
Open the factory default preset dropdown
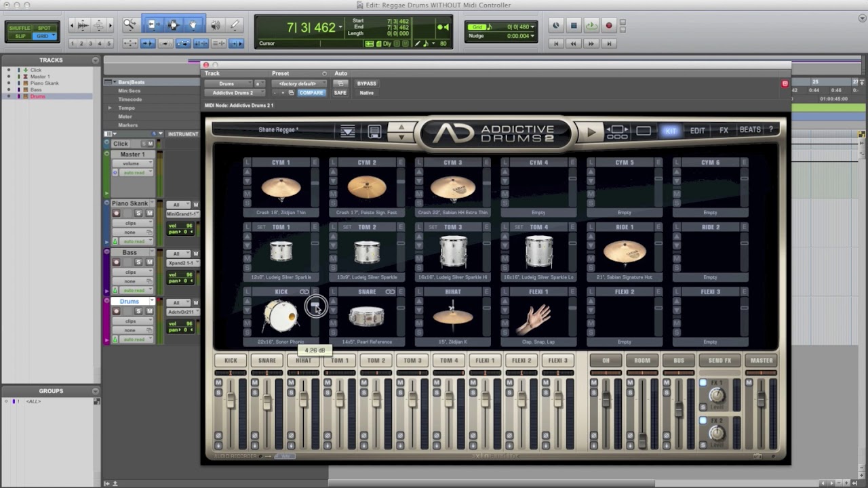(299, 83)
